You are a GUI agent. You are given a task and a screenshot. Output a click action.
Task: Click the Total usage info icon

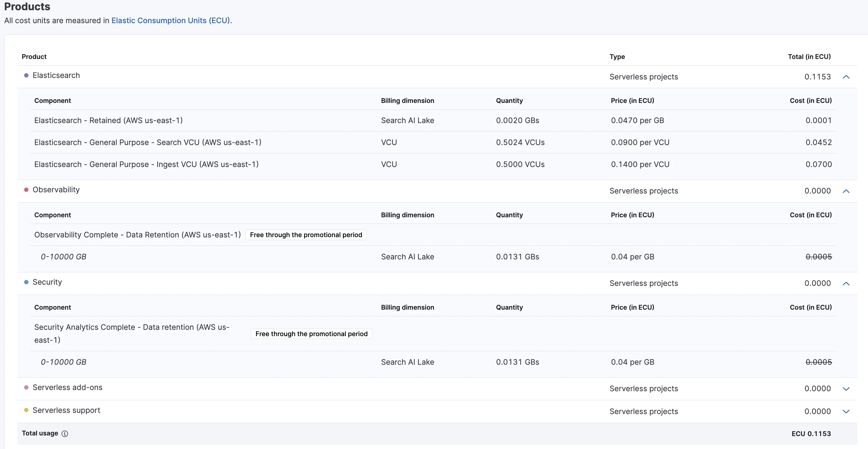[x=65, y=433]
